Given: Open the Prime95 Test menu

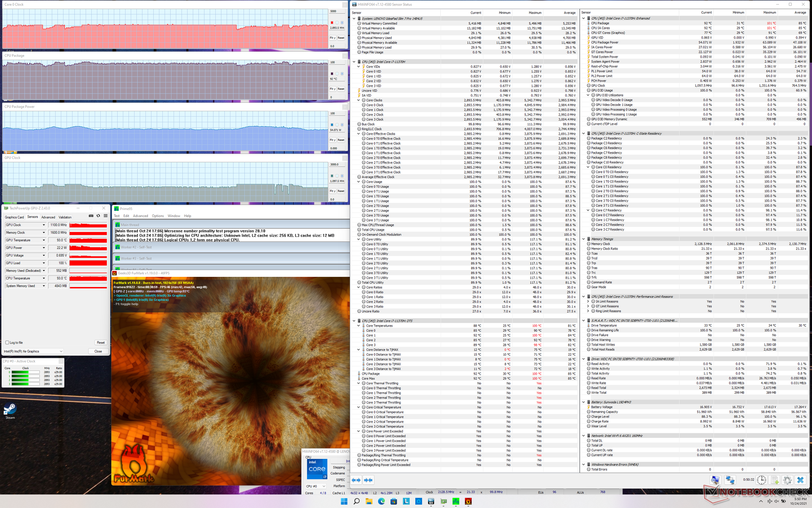Looking at the screenshot, I should [x=117, y=216].
